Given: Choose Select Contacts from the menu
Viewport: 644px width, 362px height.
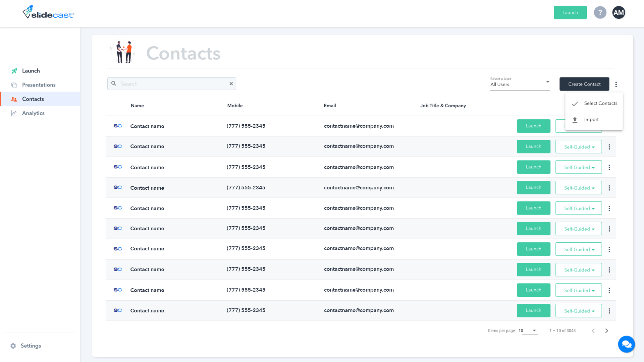Looking at the screenshot, I should click(600, 103).
